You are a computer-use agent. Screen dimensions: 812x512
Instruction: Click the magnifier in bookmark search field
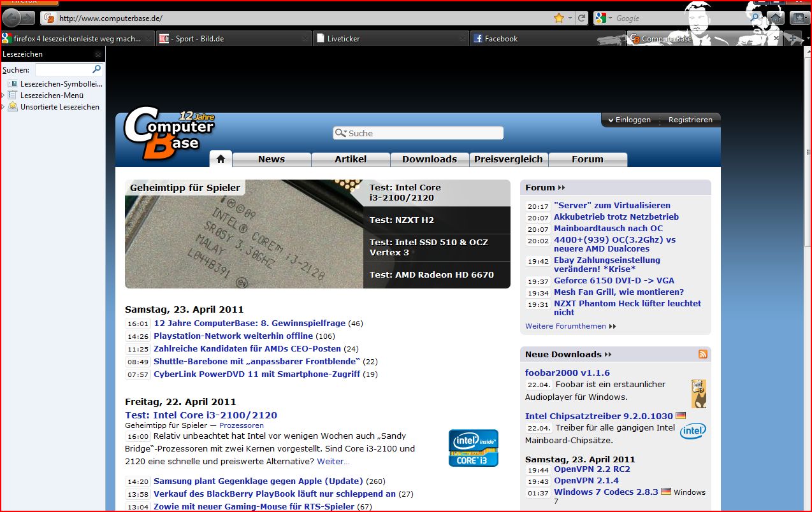click(x=97, y=69)
